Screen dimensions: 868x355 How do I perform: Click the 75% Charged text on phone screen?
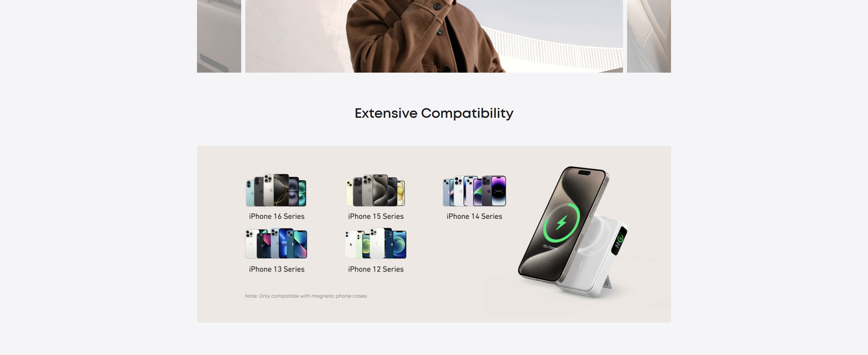(550, 247)
